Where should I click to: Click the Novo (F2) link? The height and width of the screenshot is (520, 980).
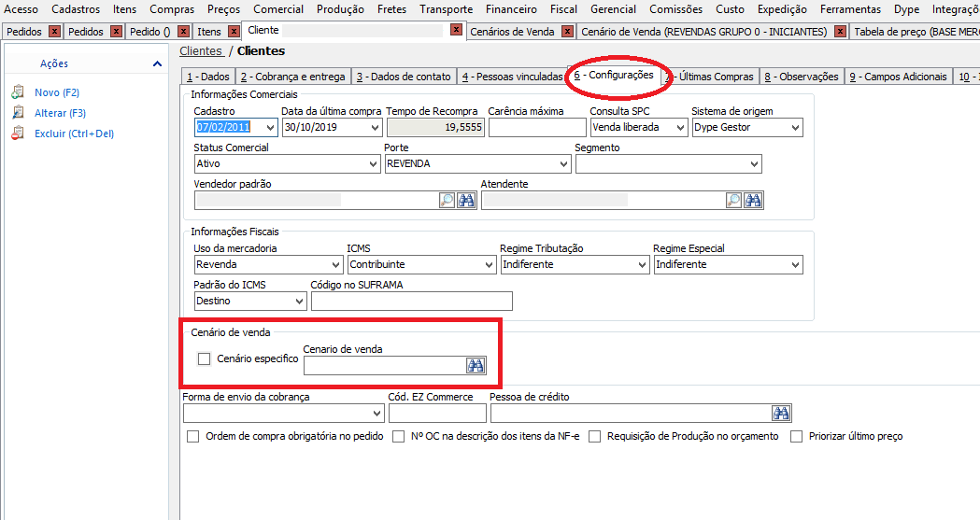[x=57, y=92]
